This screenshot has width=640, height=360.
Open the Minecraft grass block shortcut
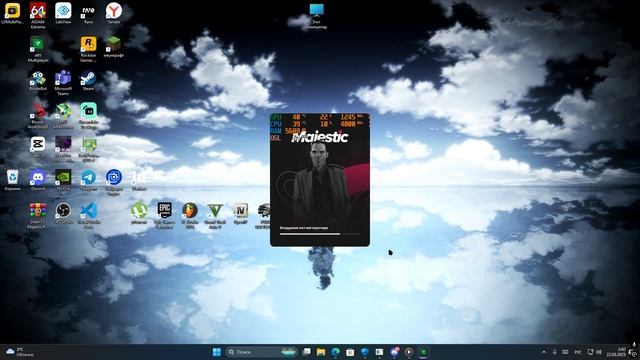113,47
